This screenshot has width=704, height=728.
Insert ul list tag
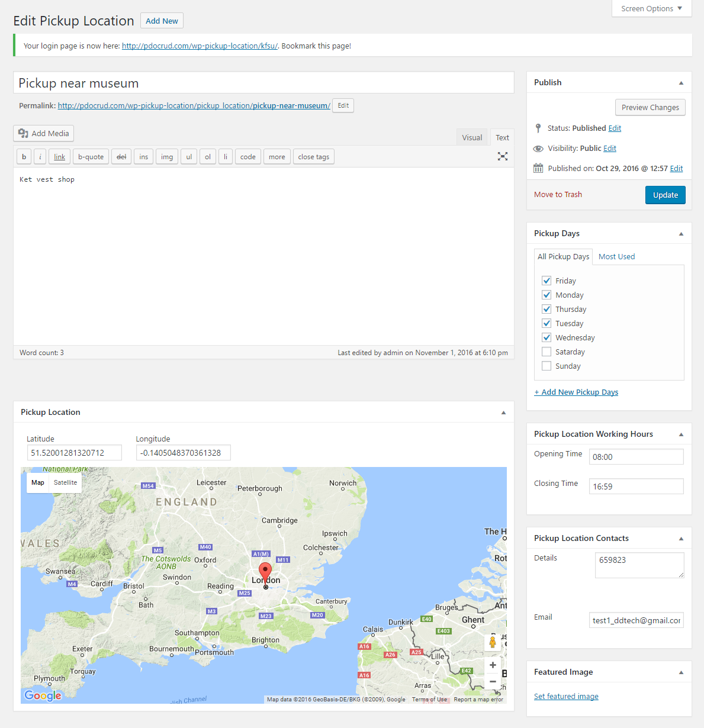pos(189,157)
